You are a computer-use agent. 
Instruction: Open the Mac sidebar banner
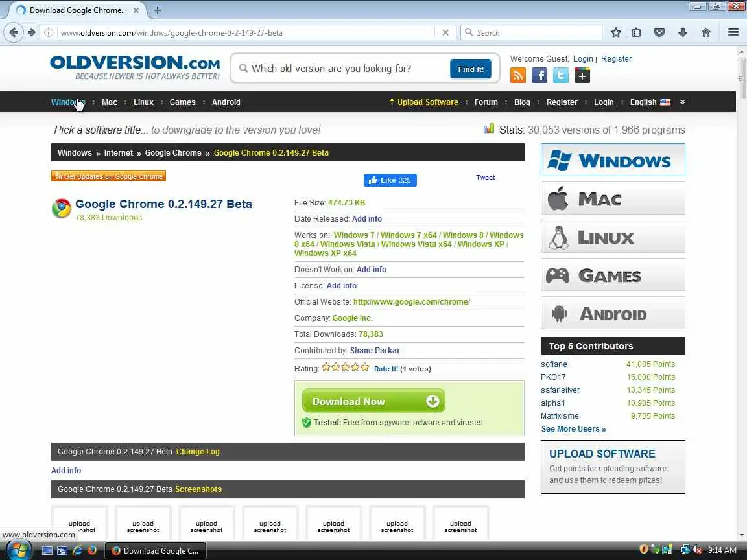pos(613,198)
